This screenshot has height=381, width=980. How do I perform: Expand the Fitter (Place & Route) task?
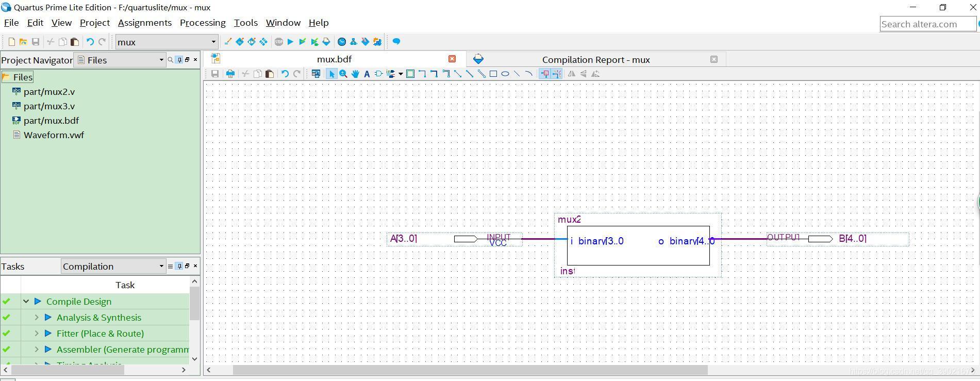tap(37, 333)
